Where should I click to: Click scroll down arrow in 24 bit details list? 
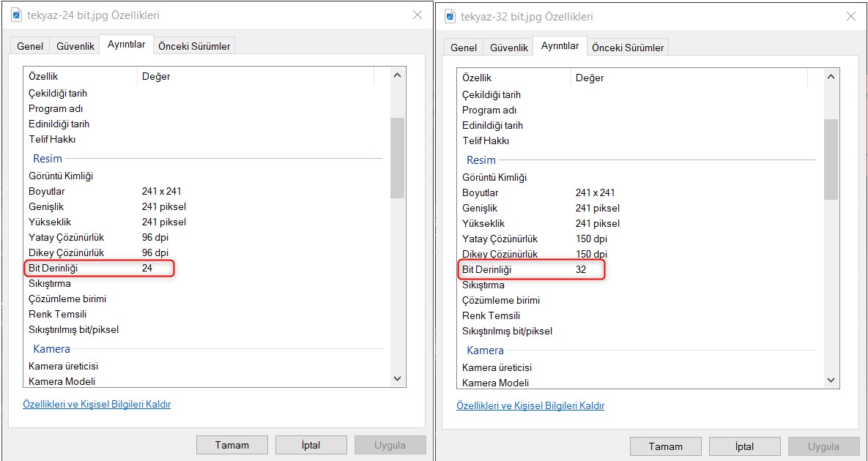point(398,378)
